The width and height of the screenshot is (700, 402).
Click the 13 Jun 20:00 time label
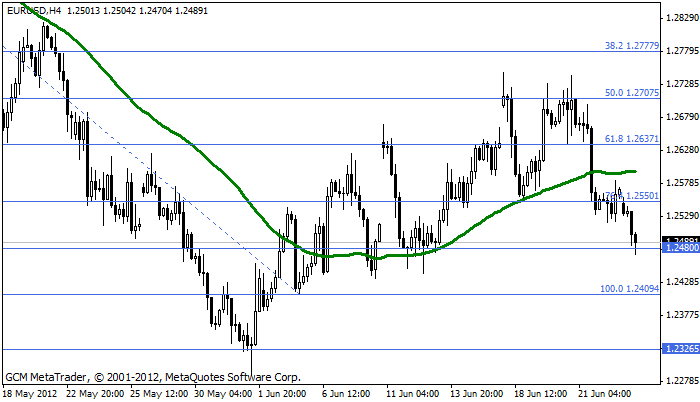pyautogui.click(x=476, y=394)
